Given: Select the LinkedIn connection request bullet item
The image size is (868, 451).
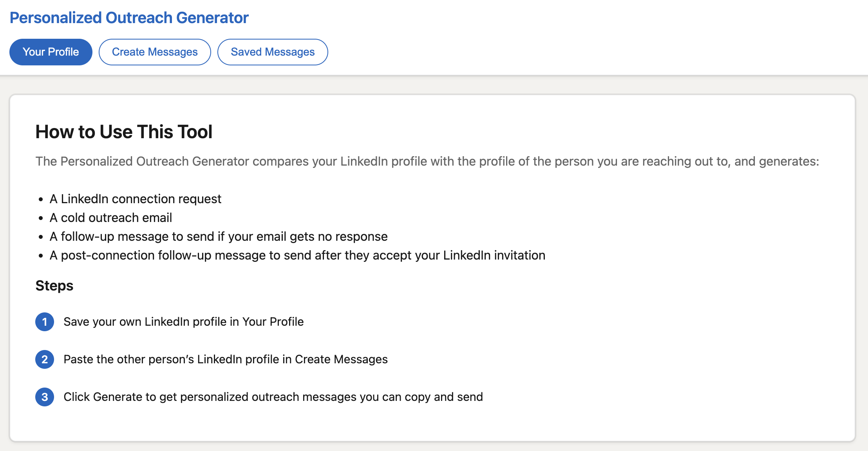Looking at the screenshot, I should pyautogui.click(x=135, y=198).
